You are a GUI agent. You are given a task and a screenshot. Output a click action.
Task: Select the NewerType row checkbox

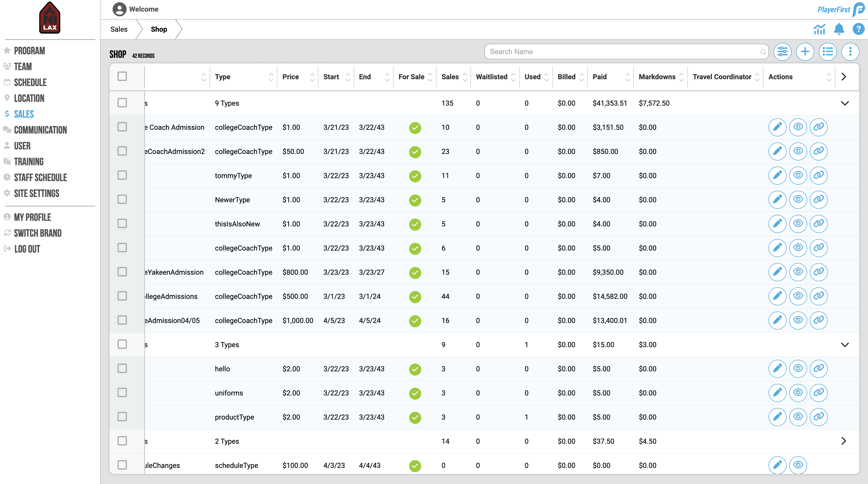(122, 199)
